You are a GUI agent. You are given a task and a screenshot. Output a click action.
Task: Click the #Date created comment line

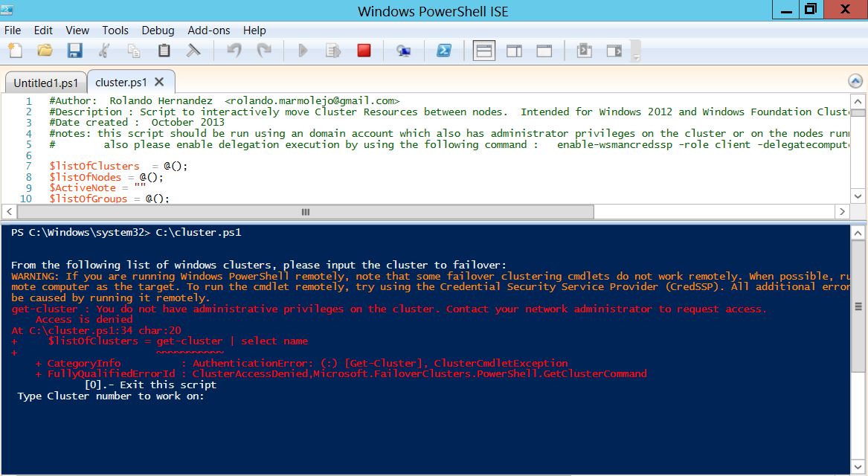[x=137, y=122]
